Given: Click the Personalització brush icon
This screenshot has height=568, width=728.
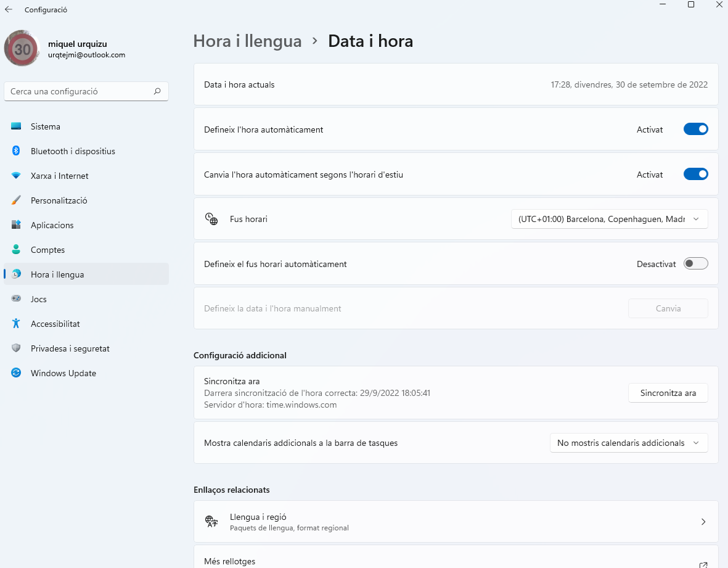Looking at the screenshot, I should click(x=17, y=200).
